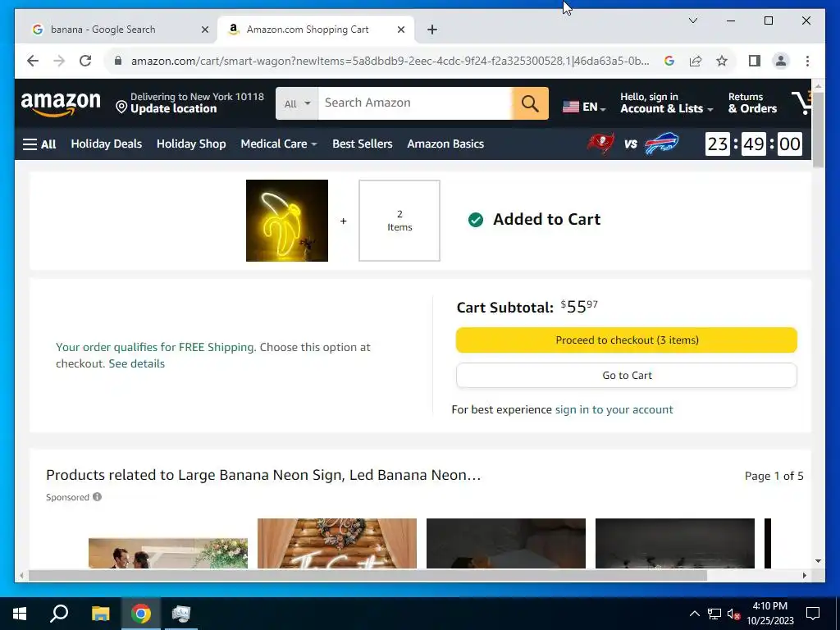Click the 2 Items box
Viewport: 840px width, 630px height.
pyautogui.click(x=399, y=221)
